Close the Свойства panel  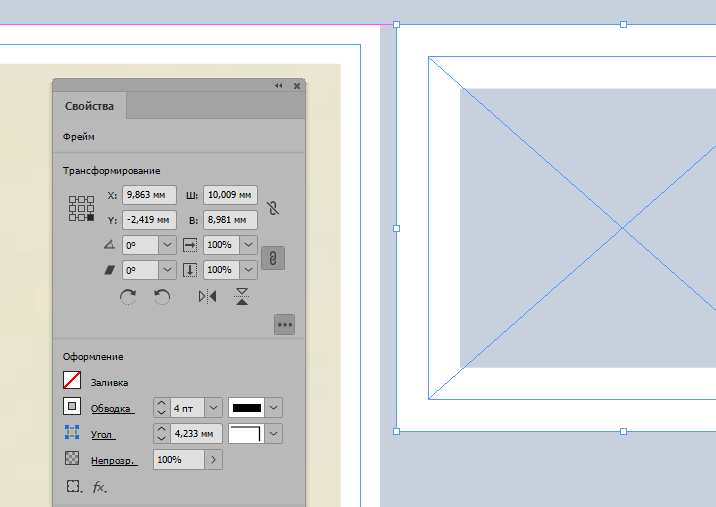[x=297, y=85]
